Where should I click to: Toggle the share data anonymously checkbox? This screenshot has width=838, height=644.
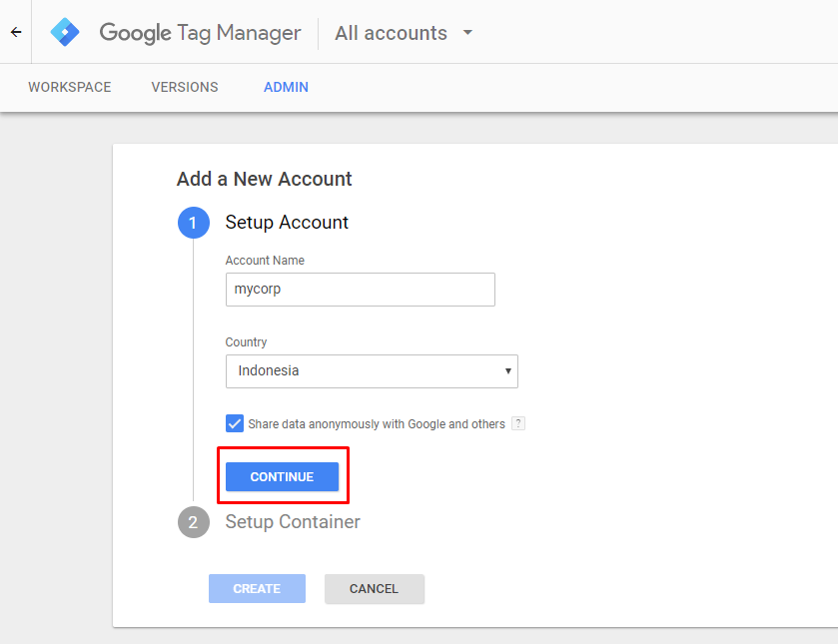(x=234, y=423)
